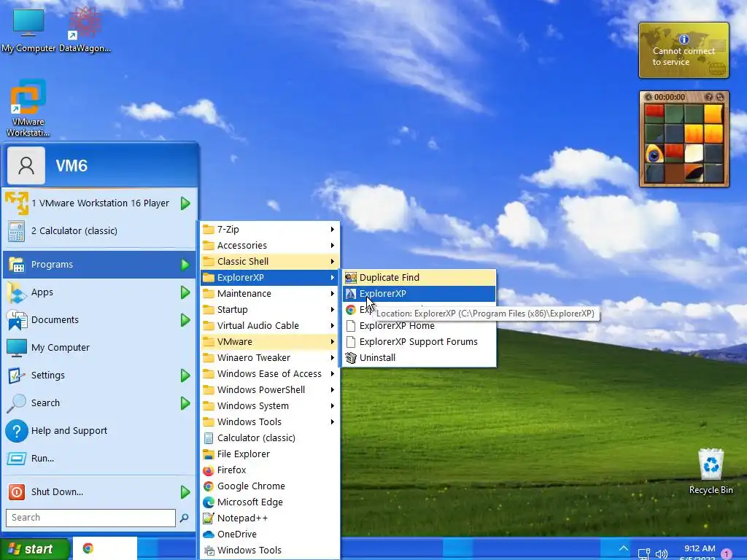Open My Computer from start menu
Viewport: 747px width, 560px height.
99,348
